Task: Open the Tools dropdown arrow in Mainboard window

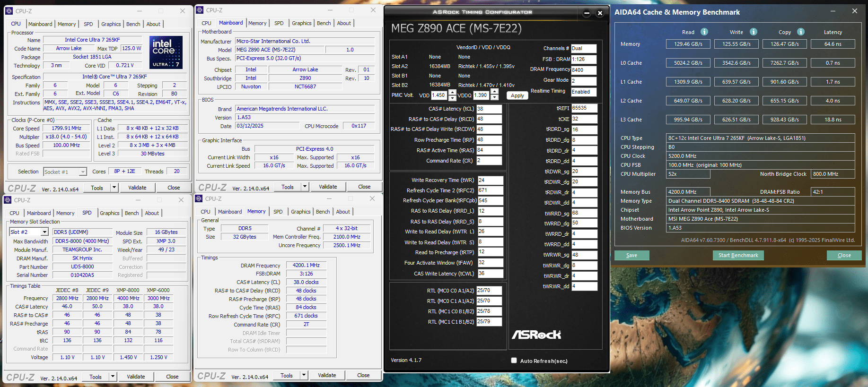Action: pyautogui.click(x=305, y=187)
